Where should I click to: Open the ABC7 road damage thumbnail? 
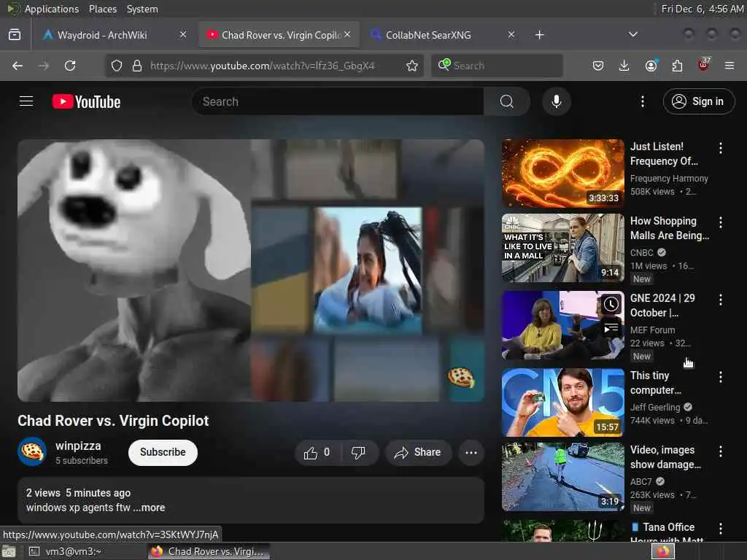click(562, 477)
